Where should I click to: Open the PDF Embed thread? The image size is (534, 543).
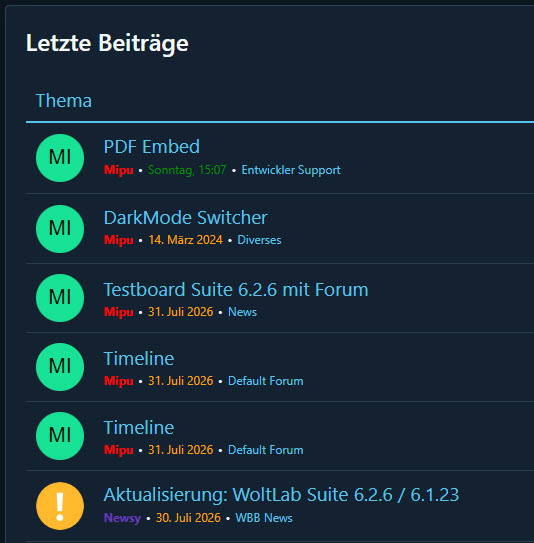(x=152, y=146)
